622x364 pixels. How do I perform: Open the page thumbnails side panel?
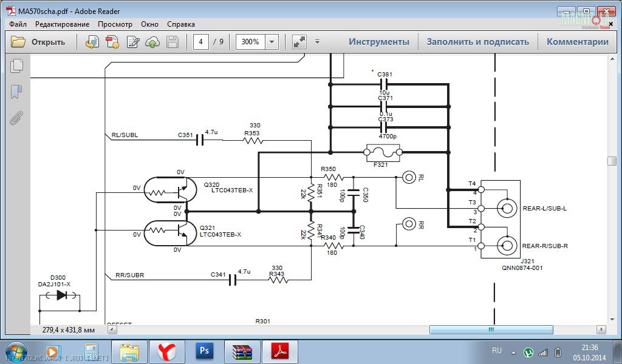16,66
